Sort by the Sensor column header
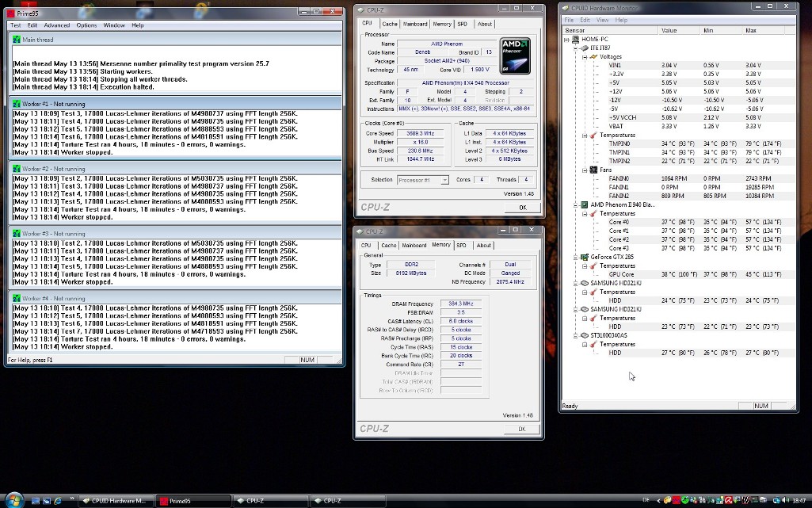The height and width of the screenshot is (508, 812). (610, 31)
